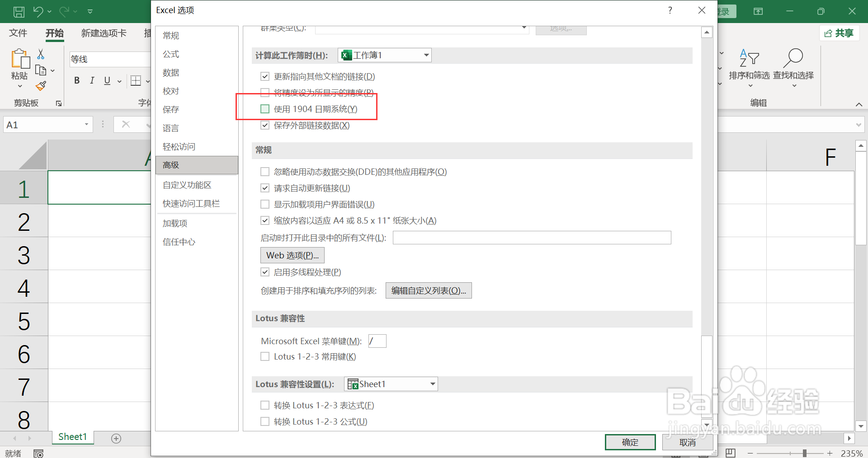
Task: Click the Format Painter brush icon
Action: click(41, 86)
